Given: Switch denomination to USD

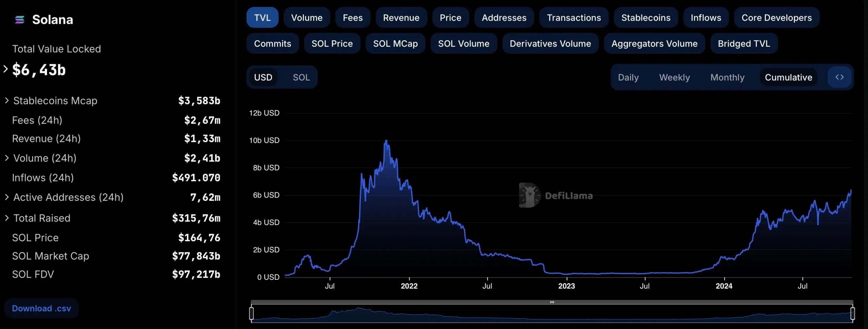Looking at the screenshot, I should click(263, 77).
